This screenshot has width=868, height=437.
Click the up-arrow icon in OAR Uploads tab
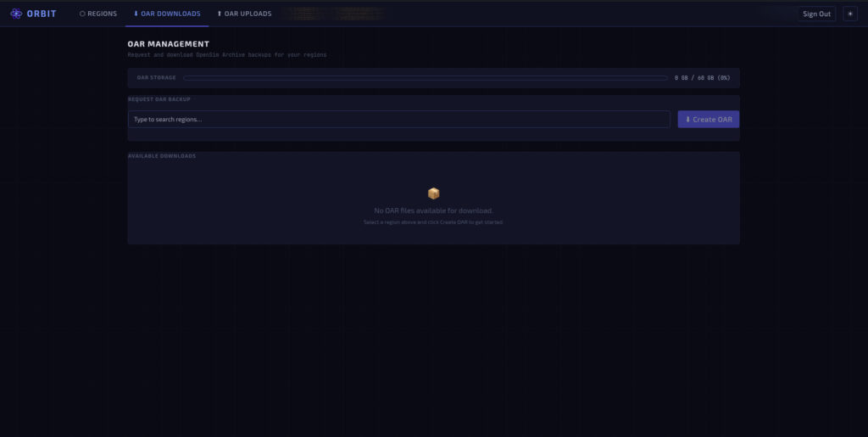click(x=220, y=14)
